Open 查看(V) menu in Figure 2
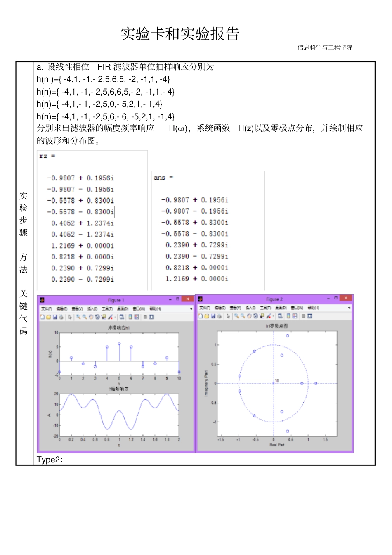The height and width of the screenshot is (555, 392). click(x=236, y=308)
